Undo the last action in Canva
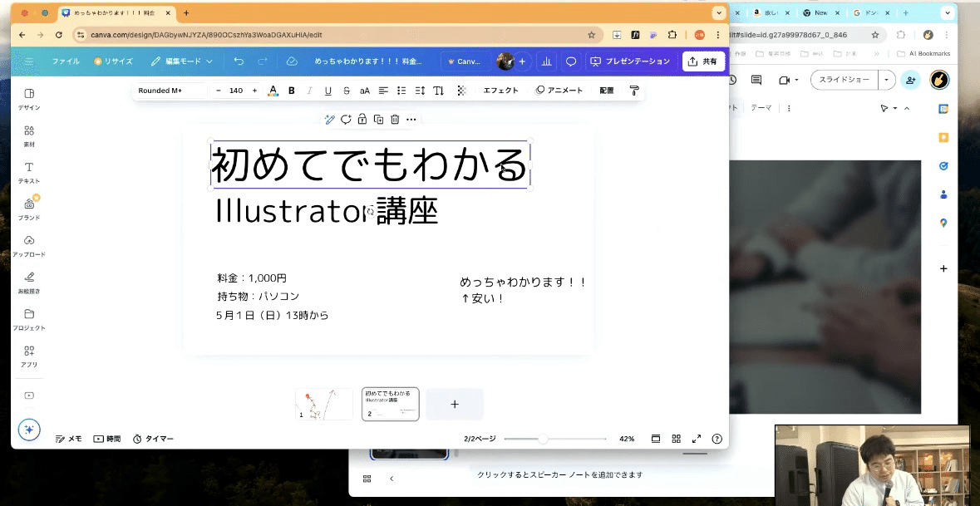Viewport: 980px width, 506px height. coord(239,61)
